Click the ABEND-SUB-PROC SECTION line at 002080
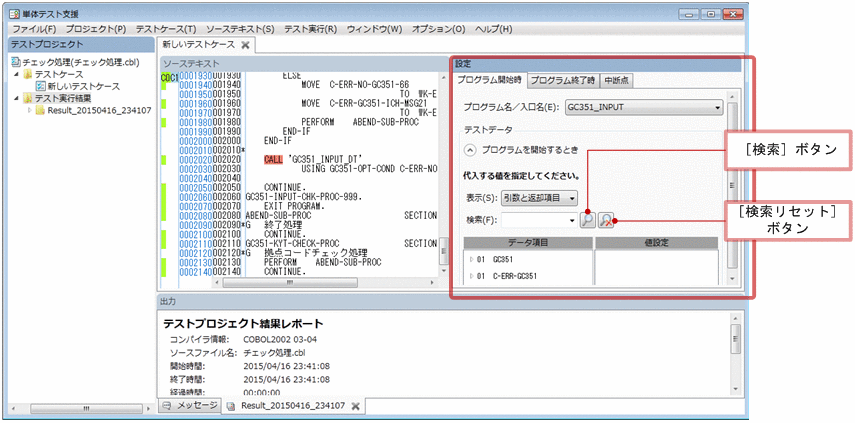This screenshot has height=423, width=855. (341, 216)
